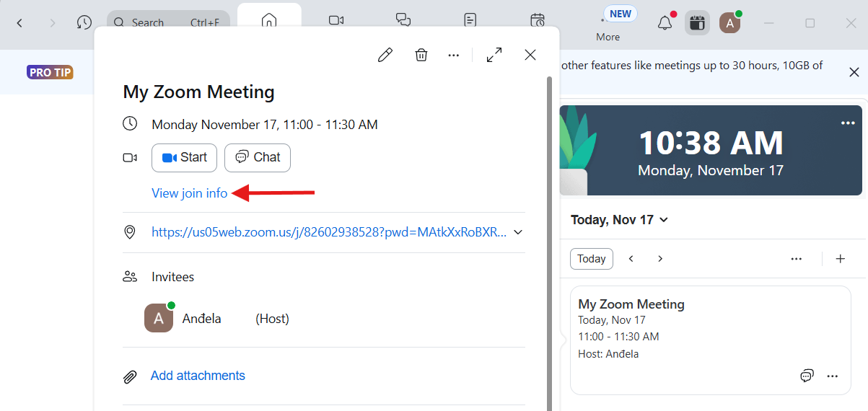Go to the next day arrow

(x=659, y=259)
